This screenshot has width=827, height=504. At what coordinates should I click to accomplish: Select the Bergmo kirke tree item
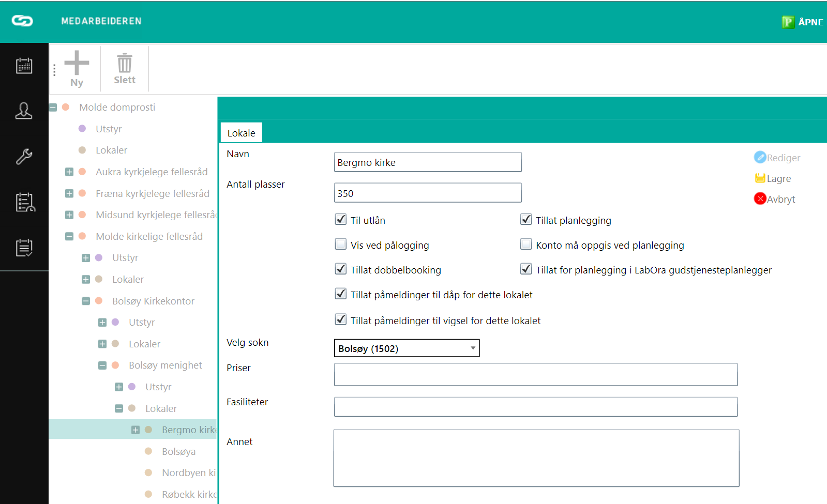click(x=189, y=430)
